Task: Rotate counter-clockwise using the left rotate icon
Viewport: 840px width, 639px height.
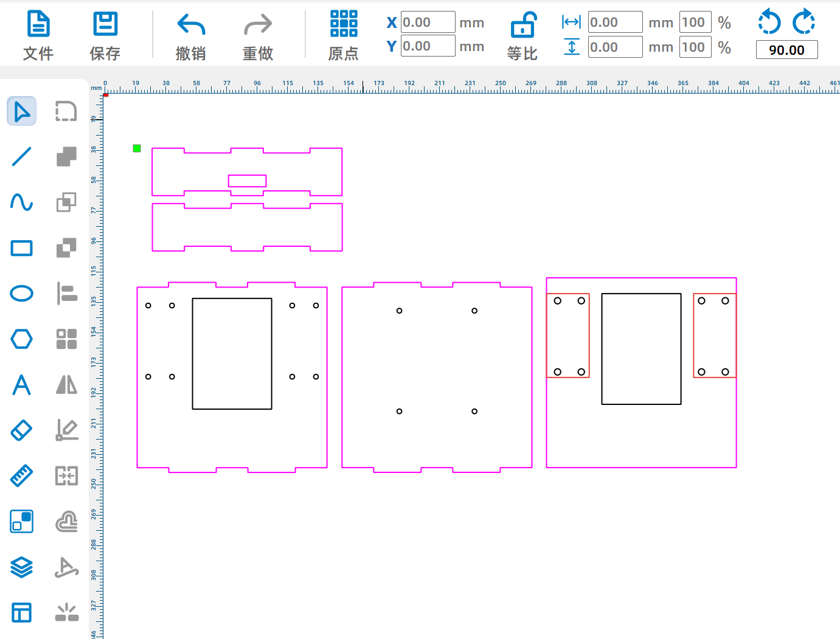Action: [769, 22]
